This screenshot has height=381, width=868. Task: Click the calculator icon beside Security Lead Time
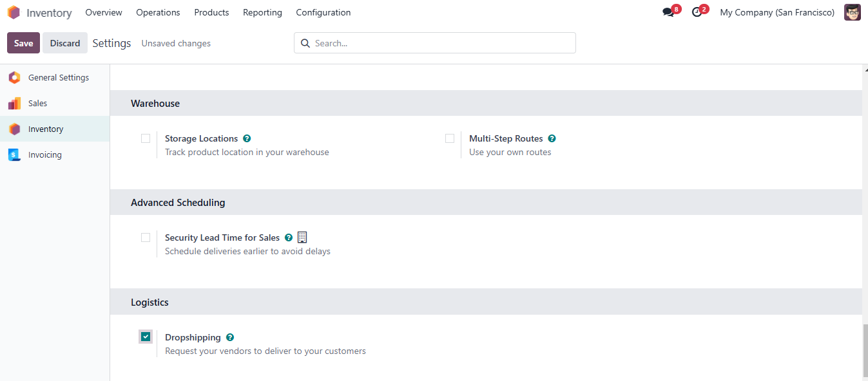[302, 237]
